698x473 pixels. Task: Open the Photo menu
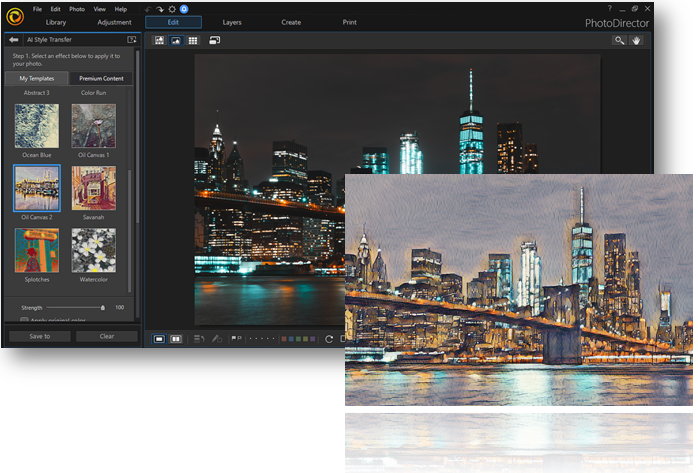[77, 9]
